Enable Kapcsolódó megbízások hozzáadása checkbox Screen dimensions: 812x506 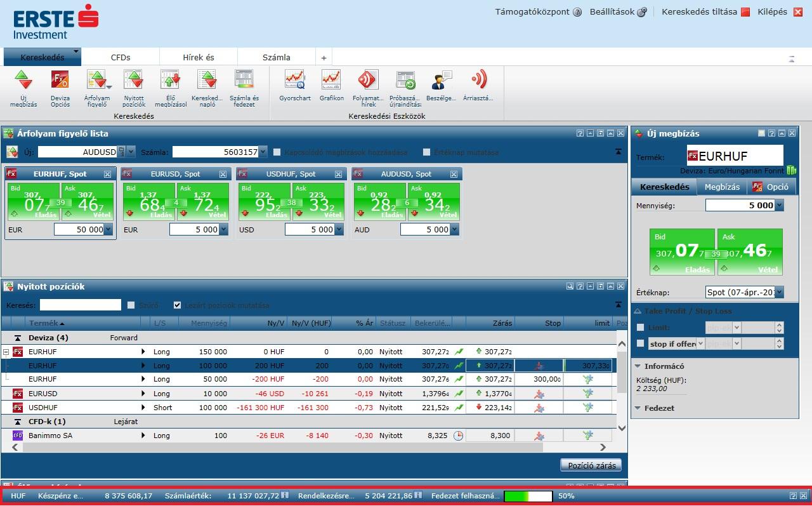277,152
